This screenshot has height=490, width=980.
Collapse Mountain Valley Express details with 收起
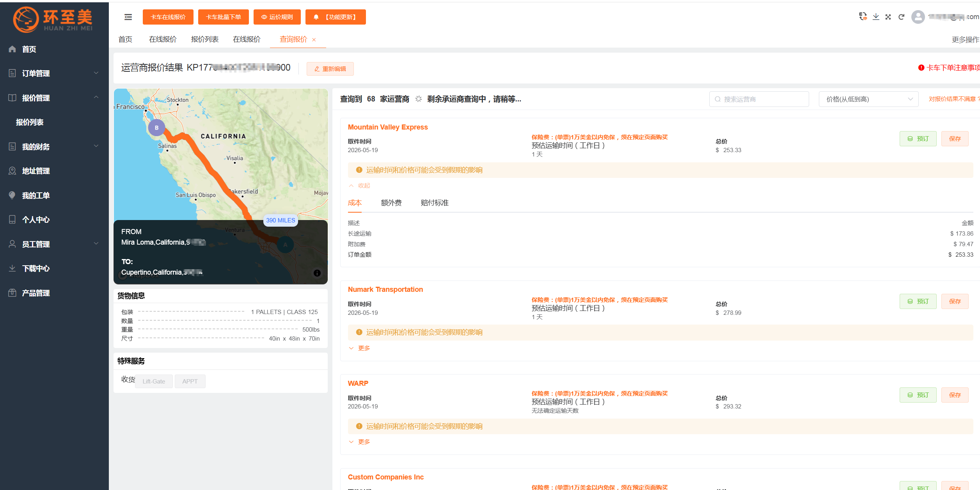pyautogui.click(x=359, y=186)
